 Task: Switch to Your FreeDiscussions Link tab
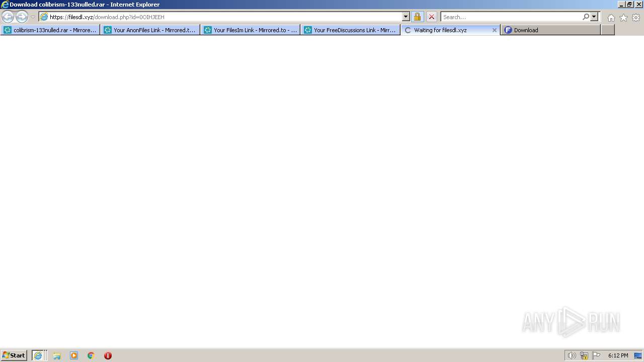pos(350,30)
